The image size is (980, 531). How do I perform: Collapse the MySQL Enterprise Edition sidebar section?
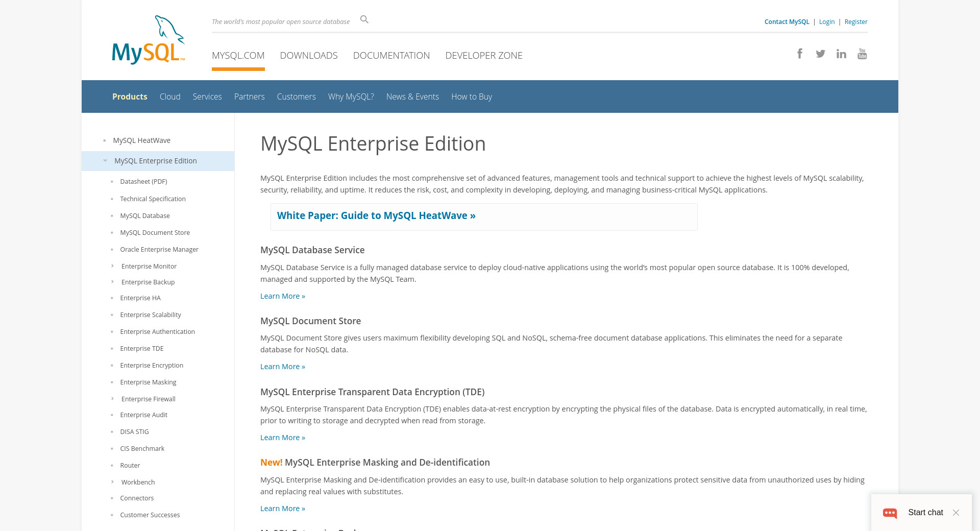pyautogui.click(x=105, y=161)
